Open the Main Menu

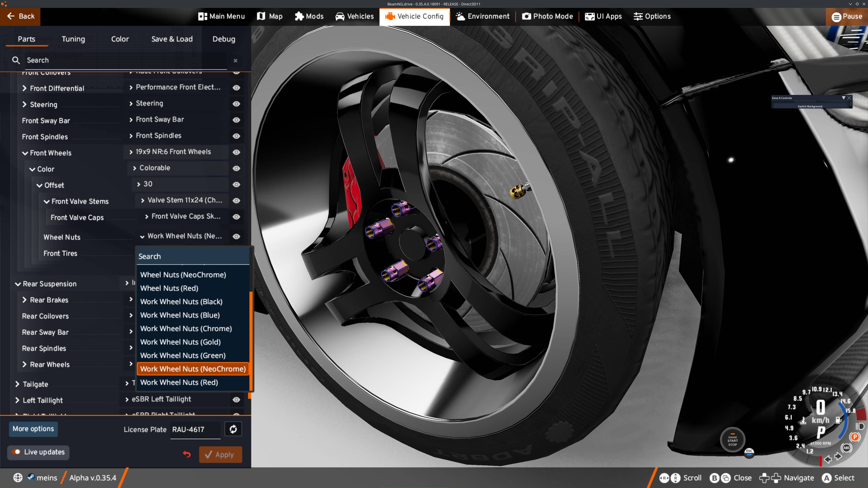point(221,16)
